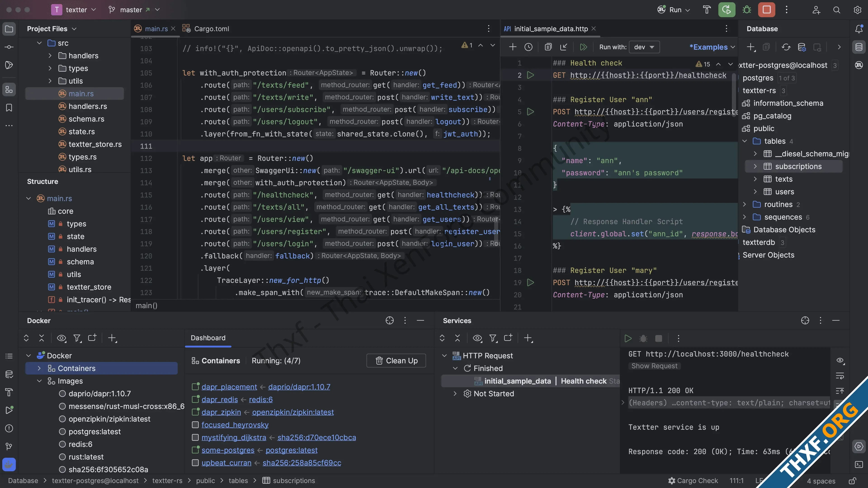Click Services panel run play icon
The width and height of the screenshot is (868, 488).
pyautogui.click(x=628, y=338)
